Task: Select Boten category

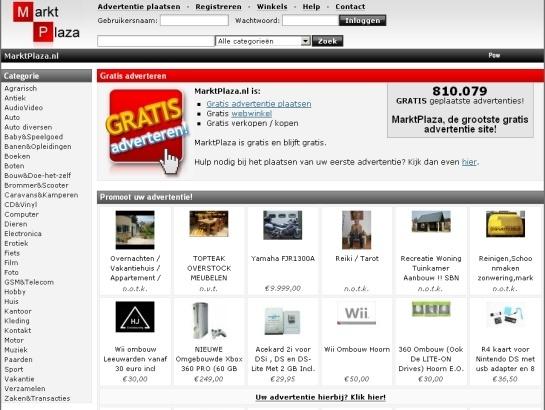Action: (14, 166)
